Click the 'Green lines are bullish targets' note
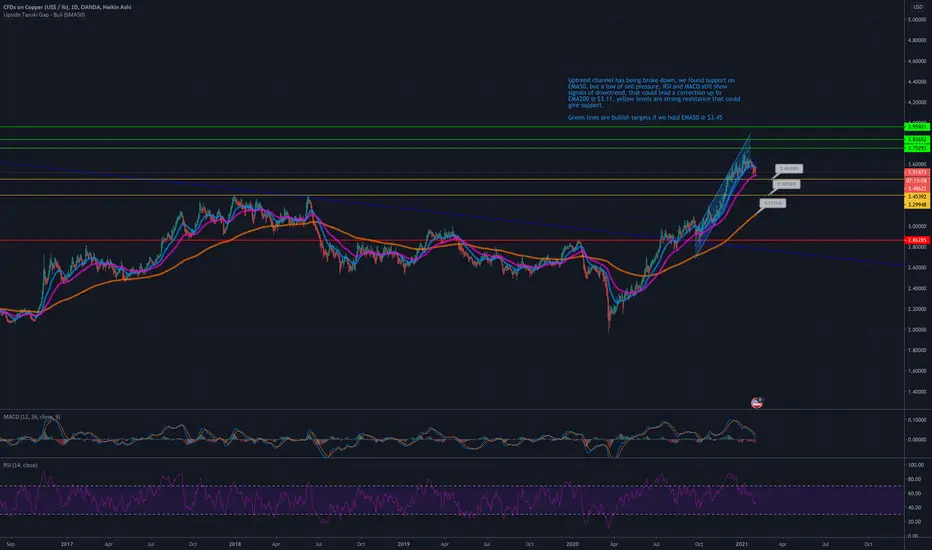 [x=645, y=118]
